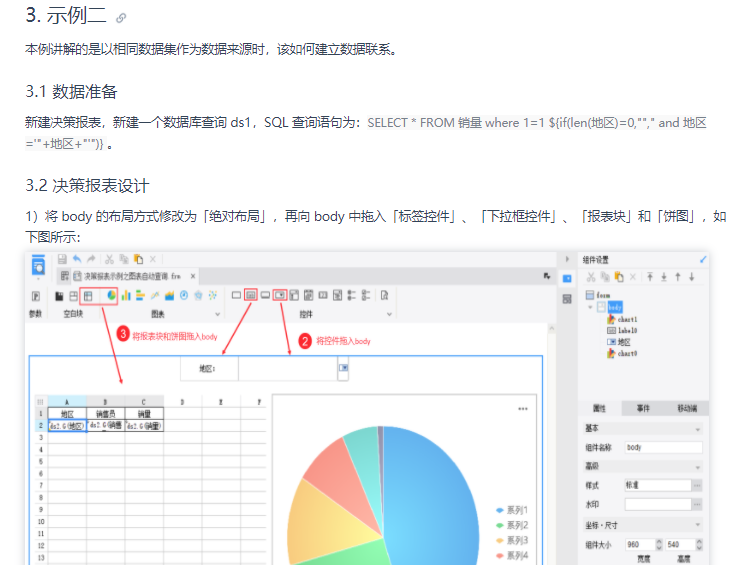
Task: Select the label widget icon in 控件
Action: click(251, 295)
